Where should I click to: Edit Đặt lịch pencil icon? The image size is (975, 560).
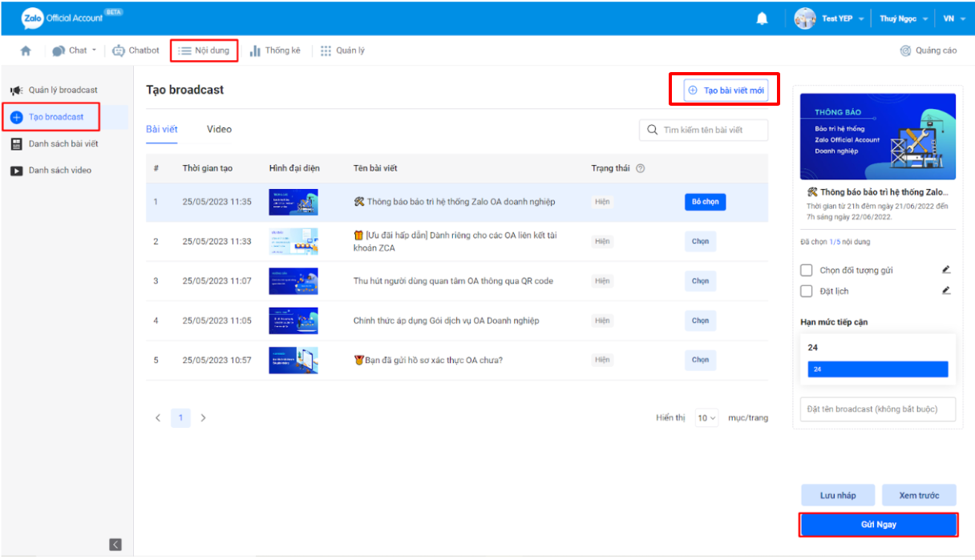tap(946, 291)
